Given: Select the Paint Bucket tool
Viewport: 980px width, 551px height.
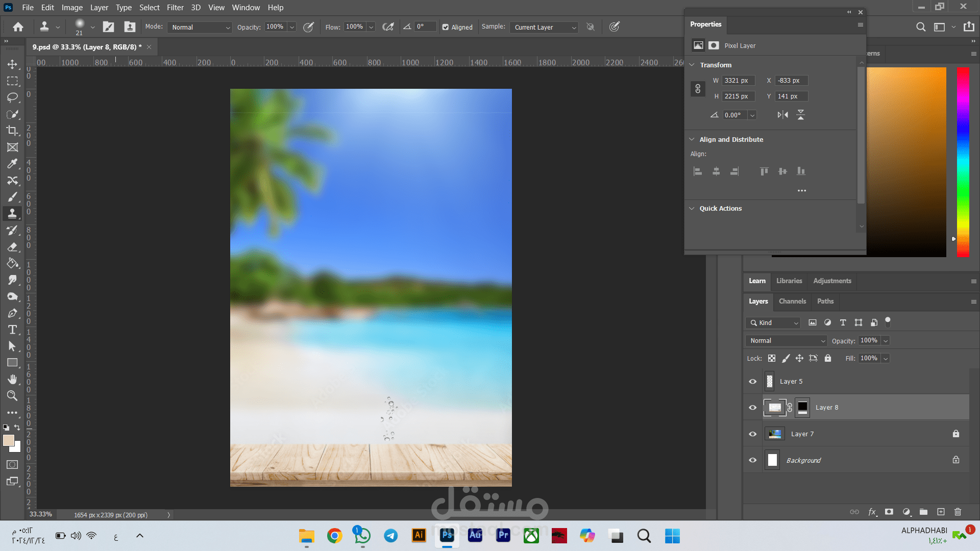Looking at the screenshot, I should tap(12, 263).
